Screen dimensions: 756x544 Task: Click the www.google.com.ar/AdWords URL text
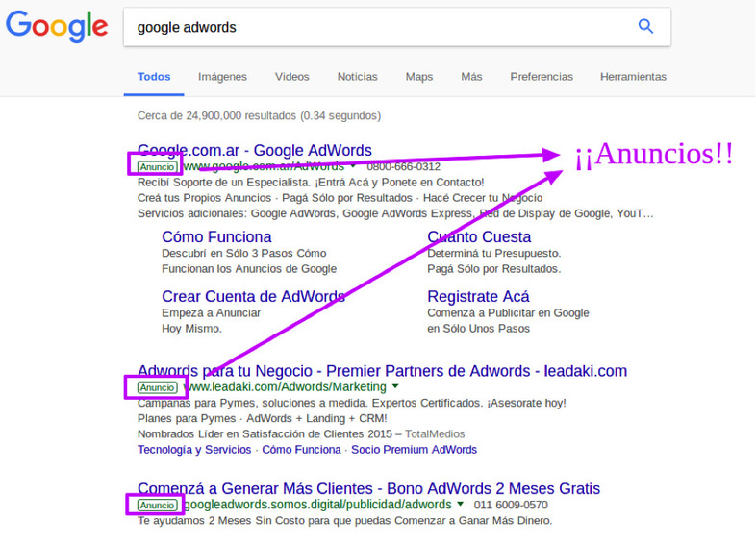pyautogui.click(x=264, y=166)
